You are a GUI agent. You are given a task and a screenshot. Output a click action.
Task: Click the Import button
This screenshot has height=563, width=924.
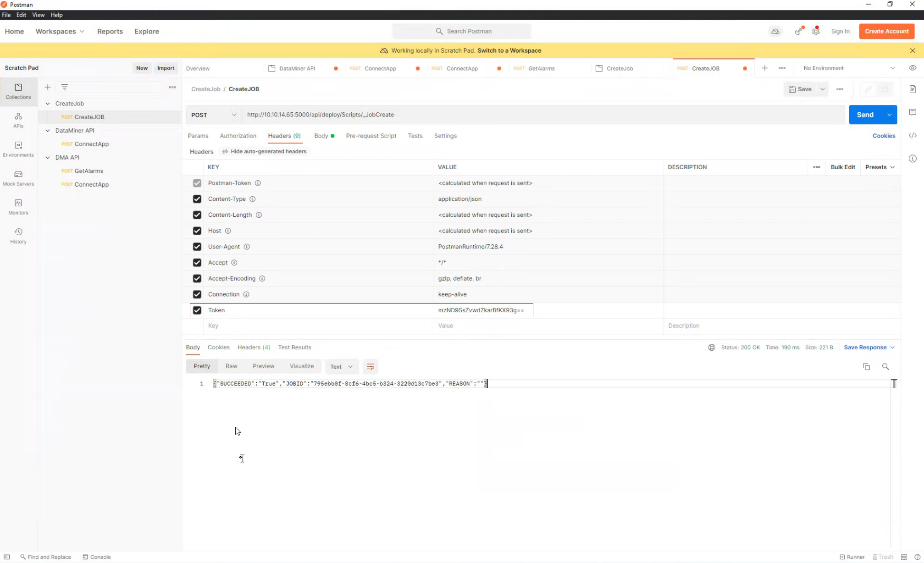coord(166,68)
